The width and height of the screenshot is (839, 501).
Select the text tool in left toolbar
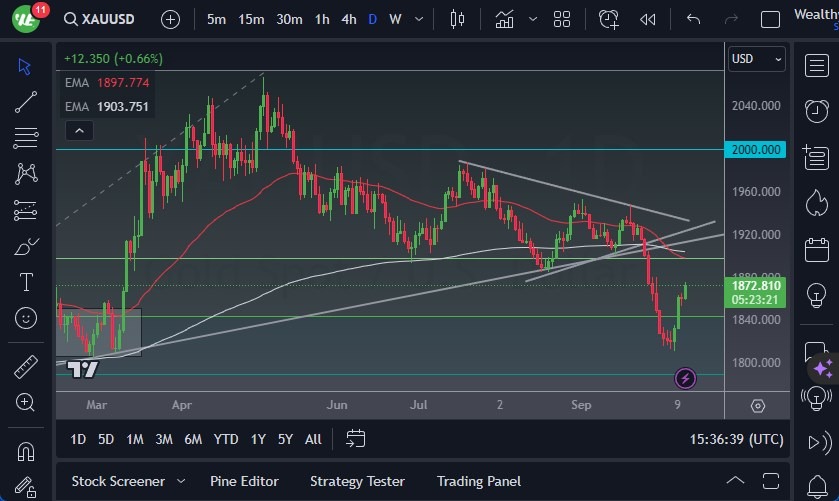click(x=26, y=282)
